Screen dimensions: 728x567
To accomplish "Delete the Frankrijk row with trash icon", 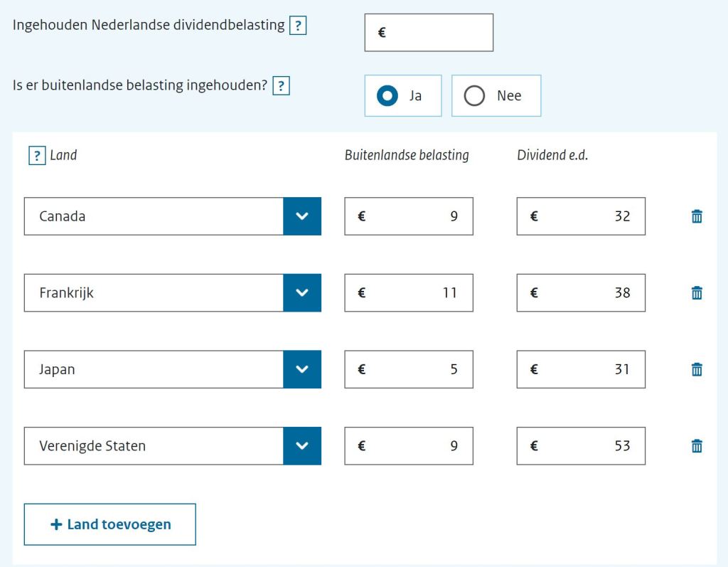I will pos(697,292).
